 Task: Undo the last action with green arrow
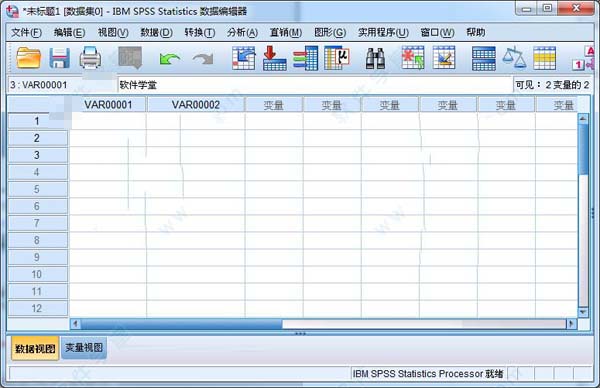(170, 59)
